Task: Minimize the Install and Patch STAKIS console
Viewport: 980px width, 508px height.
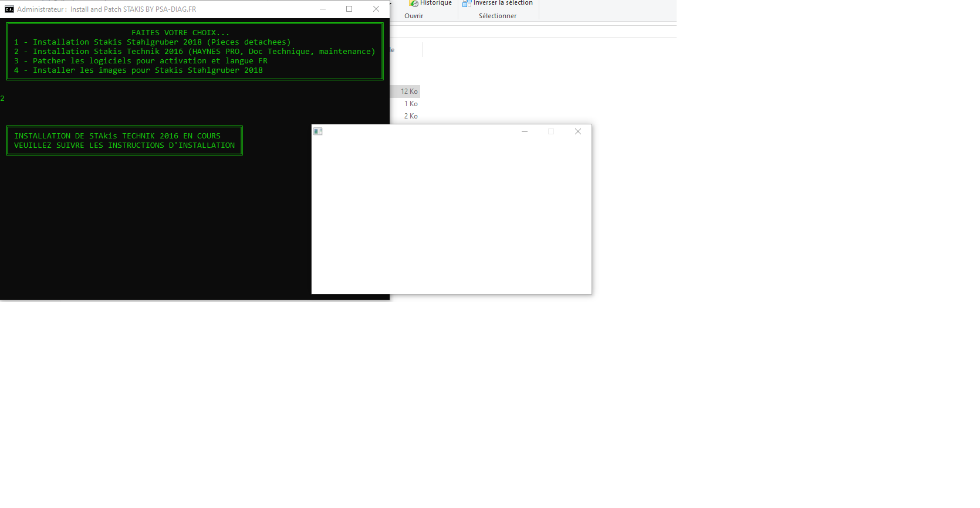Action: point(323,9)
